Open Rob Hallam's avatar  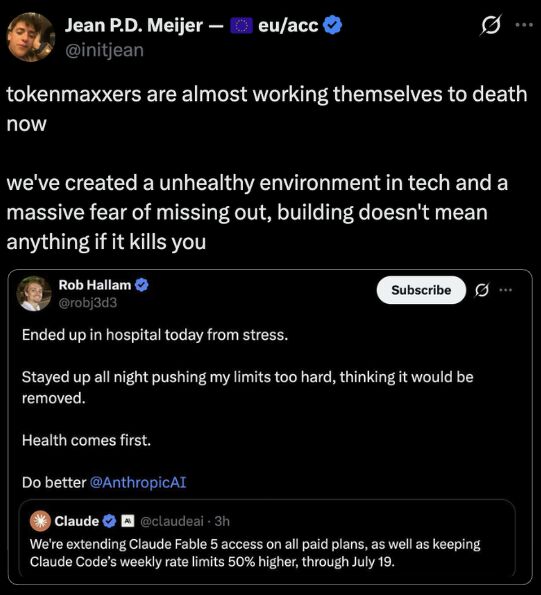point(34,294)
